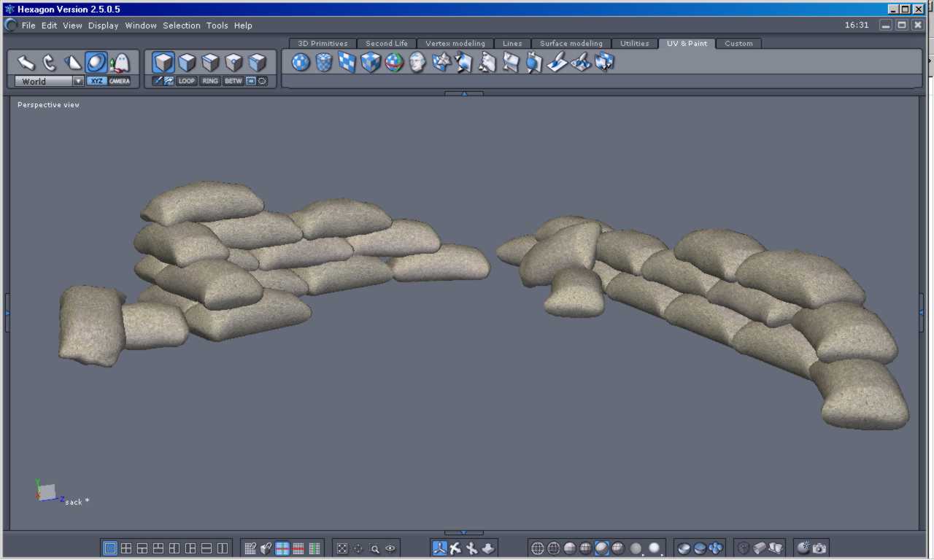Switch to the Surface modeling tab

coord(571,44)
